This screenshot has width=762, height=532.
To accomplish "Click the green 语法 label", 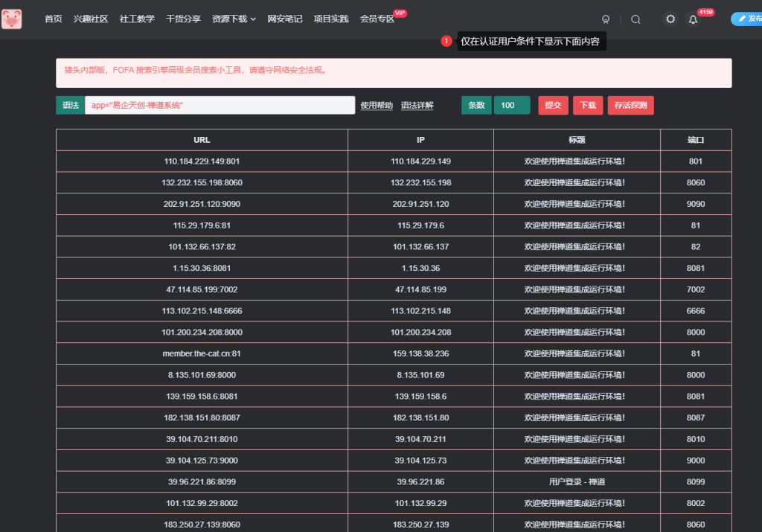I will [x=71, y=105].
